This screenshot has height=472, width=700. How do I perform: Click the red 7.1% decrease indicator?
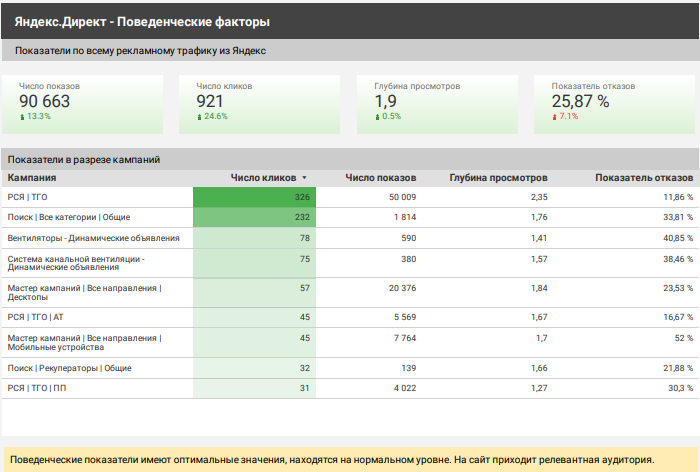pyautogui.click(x=568, y=116)
